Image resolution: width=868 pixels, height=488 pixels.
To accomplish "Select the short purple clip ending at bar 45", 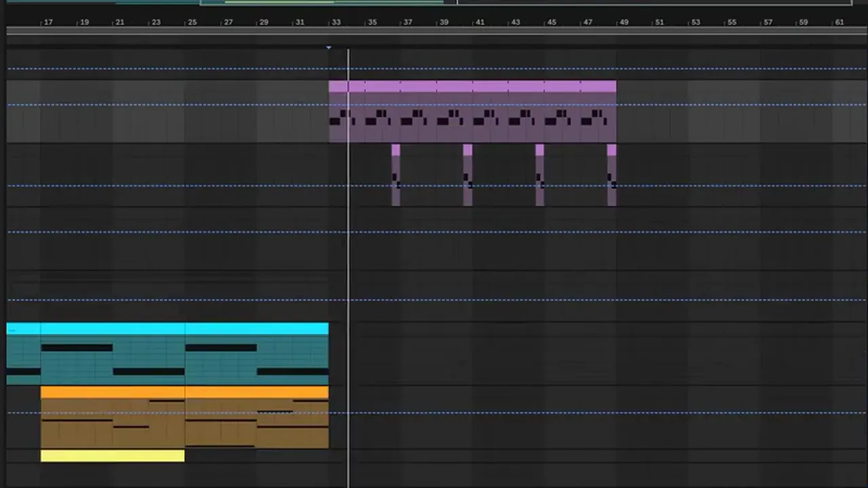I will (540, 175).
